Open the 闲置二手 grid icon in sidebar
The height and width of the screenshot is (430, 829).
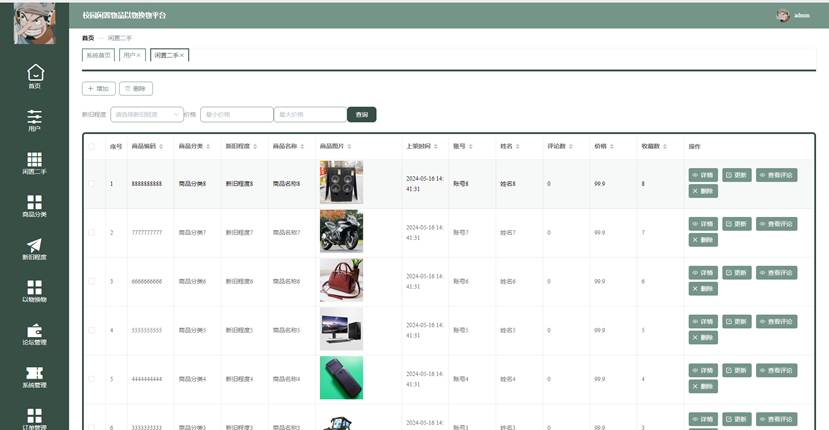click(x=34, y=159)
